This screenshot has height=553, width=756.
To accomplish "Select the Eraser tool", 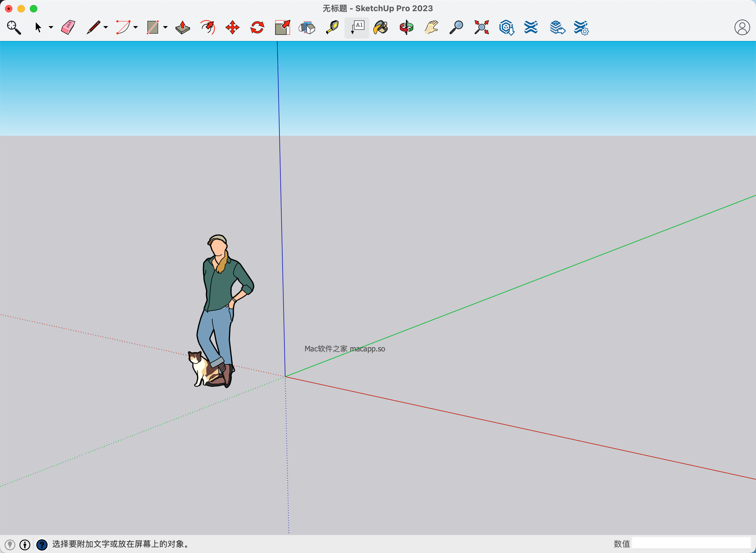I will tap(68, 27).
